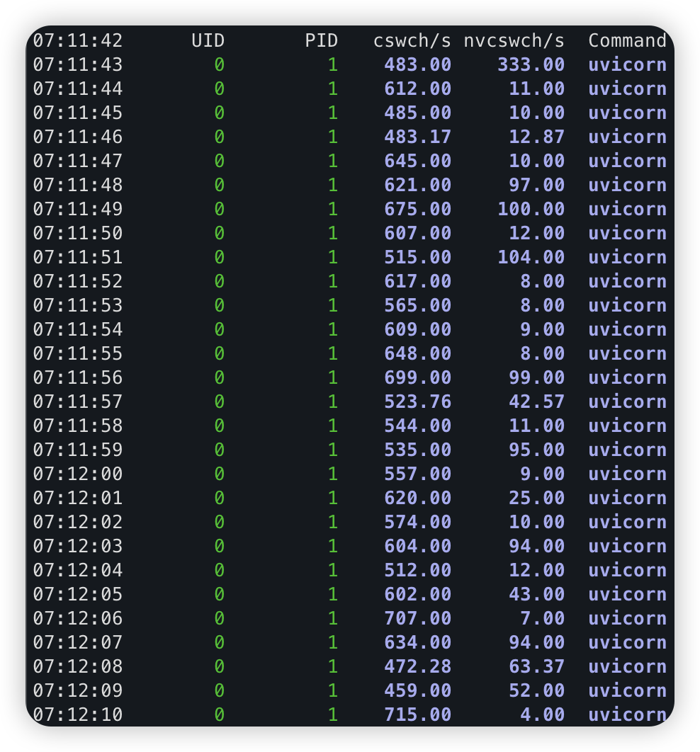Image resolution: width=700 pixels, height=752 pixels.
Task: Click the UID column header
Action: pyautogui.click(x=208, y=41)
